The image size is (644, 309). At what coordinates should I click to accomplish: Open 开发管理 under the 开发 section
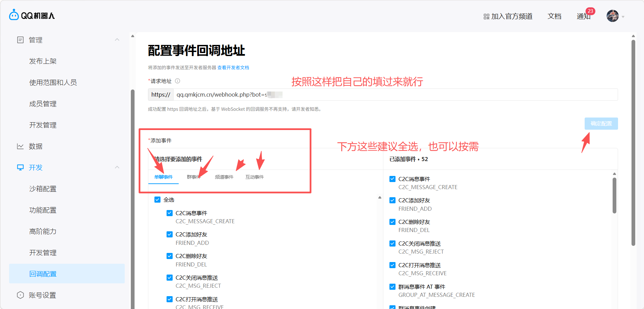[43, 253]
